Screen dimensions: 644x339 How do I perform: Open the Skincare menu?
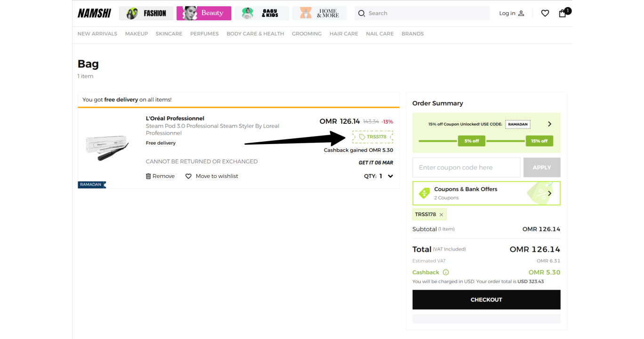(x=169, y=34)
